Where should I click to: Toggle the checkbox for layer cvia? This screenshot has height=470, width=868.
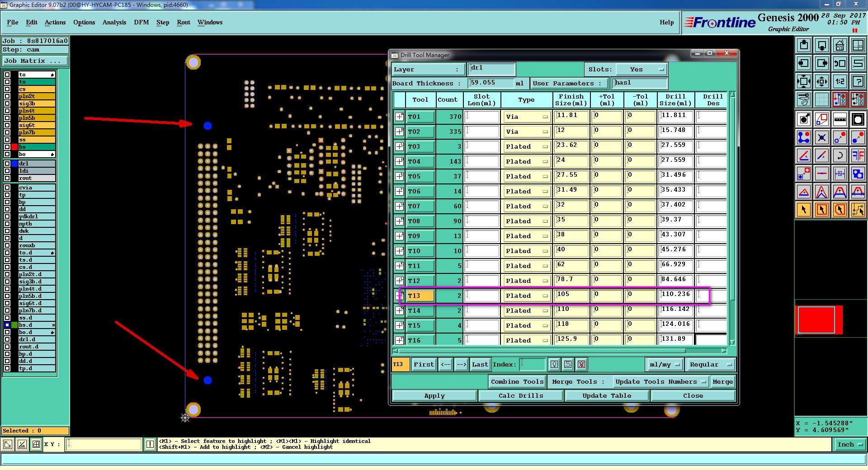click(7, 188)
